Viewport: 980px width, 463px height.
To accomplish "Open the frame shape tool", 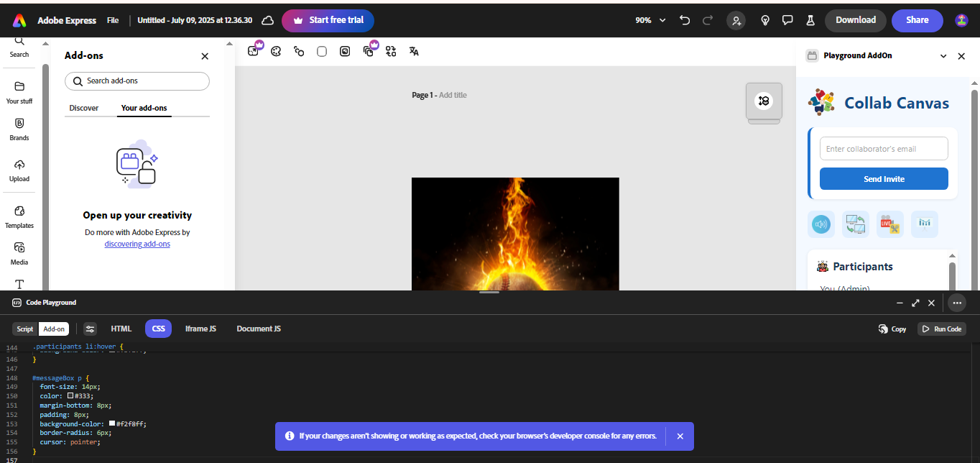I will pyautogui.click(x=322, y=51).
